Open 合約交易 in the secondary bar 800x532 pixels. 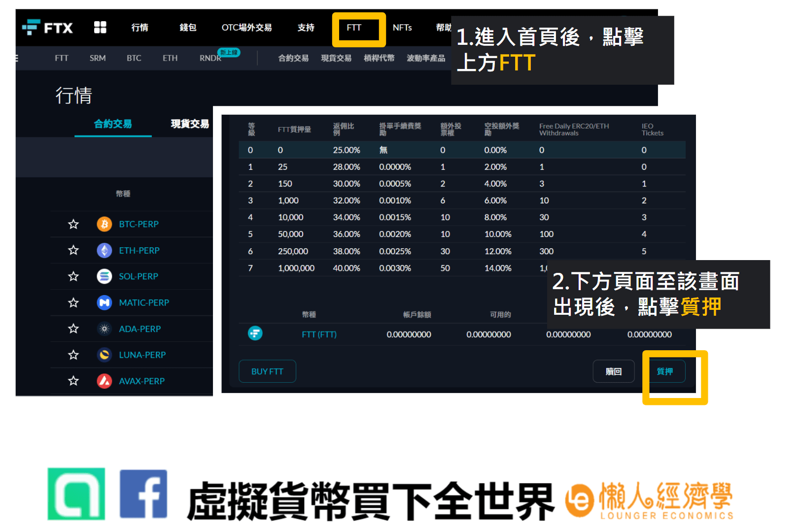click(294, 58)
